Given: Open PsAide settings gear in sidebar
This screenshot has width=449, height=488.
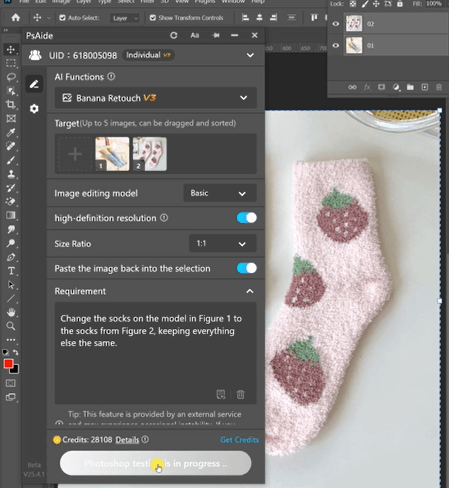Looking at the screenshot, I should (x=34, y=109).
